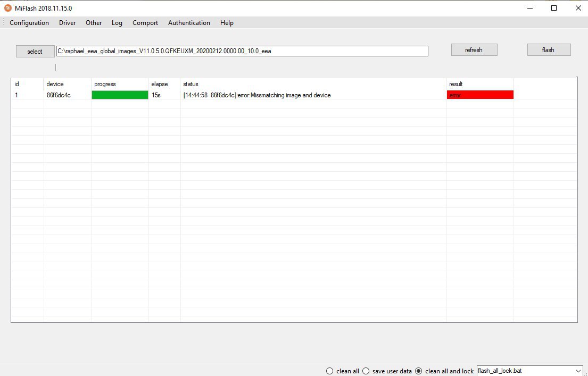
Task: Click the status column header
Action: click(x=313, y=84)
